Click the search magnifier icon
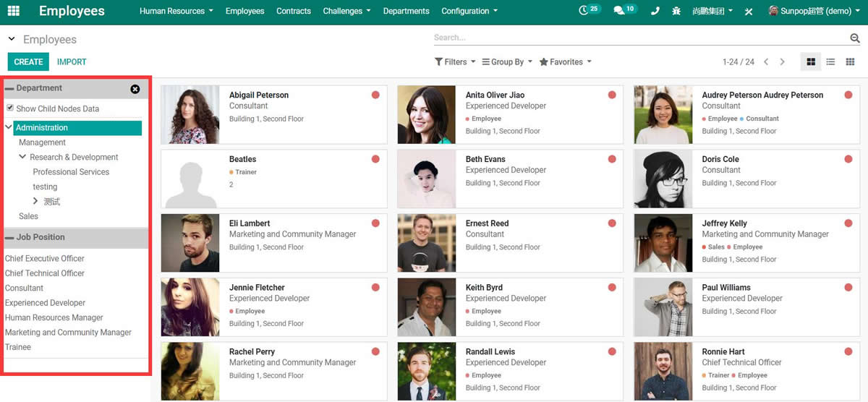 pos(855,38)
